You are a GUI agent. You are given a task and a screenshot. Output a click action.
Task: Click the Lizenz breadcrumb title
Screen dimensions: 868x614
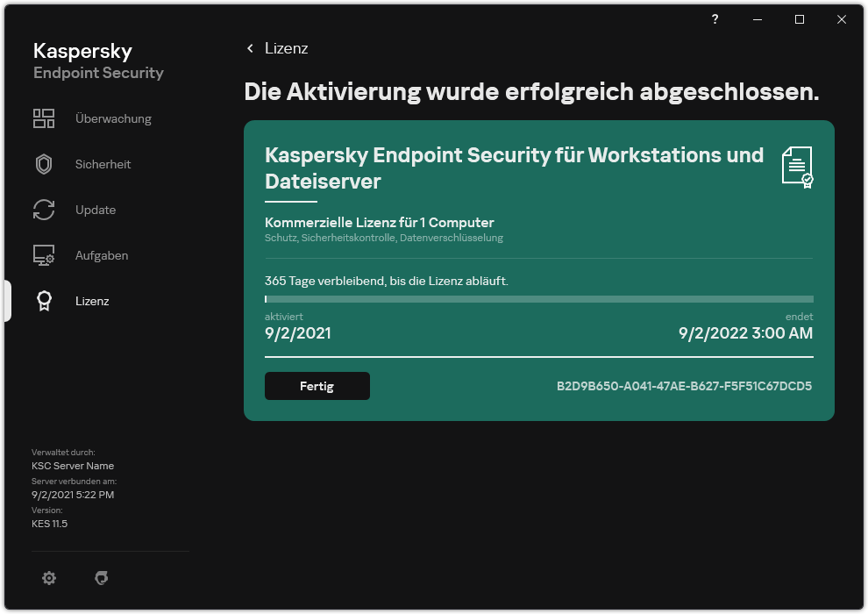(x=287, y=48)
